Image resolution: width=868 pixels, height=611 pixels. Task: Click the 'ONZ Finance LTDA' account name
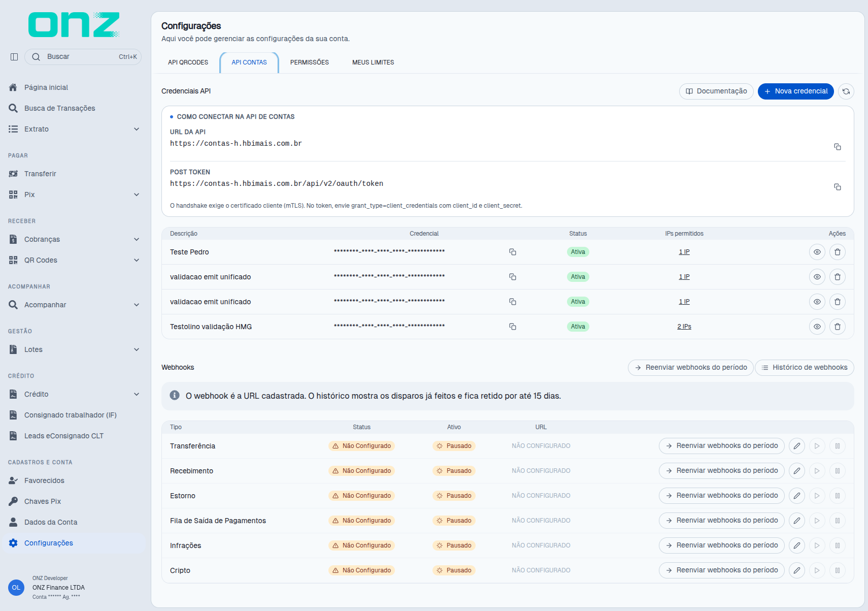(58, 588)
